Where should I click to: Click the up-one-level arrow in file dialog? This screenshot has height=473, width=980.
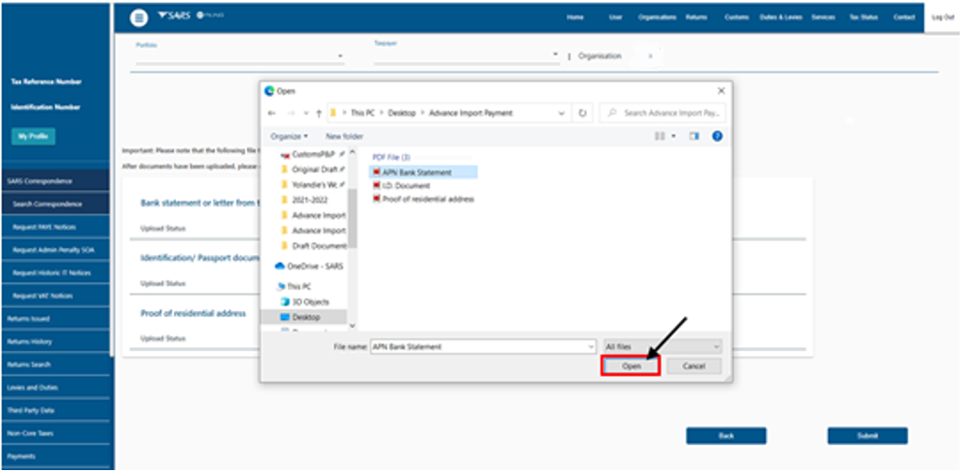click(x=319, y=113)
